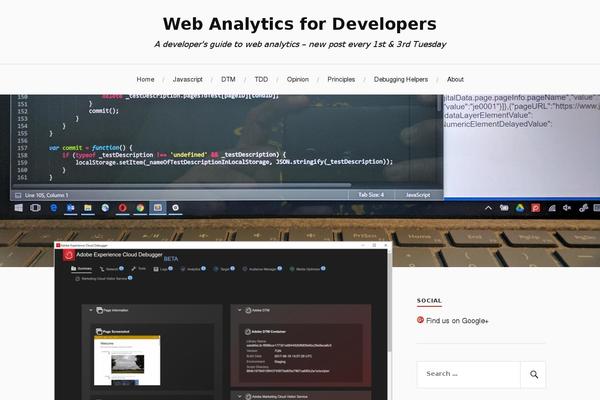This screenshot has height=400, width=600.
Task: Select the Network tab in the debugger
Action: (111, 269)
